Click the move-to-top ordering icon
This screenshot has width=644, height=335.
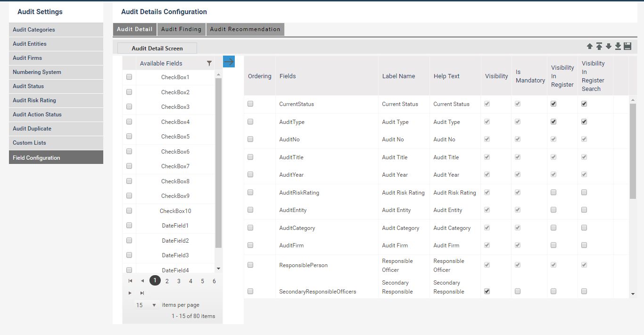click(x=599, y=46)
